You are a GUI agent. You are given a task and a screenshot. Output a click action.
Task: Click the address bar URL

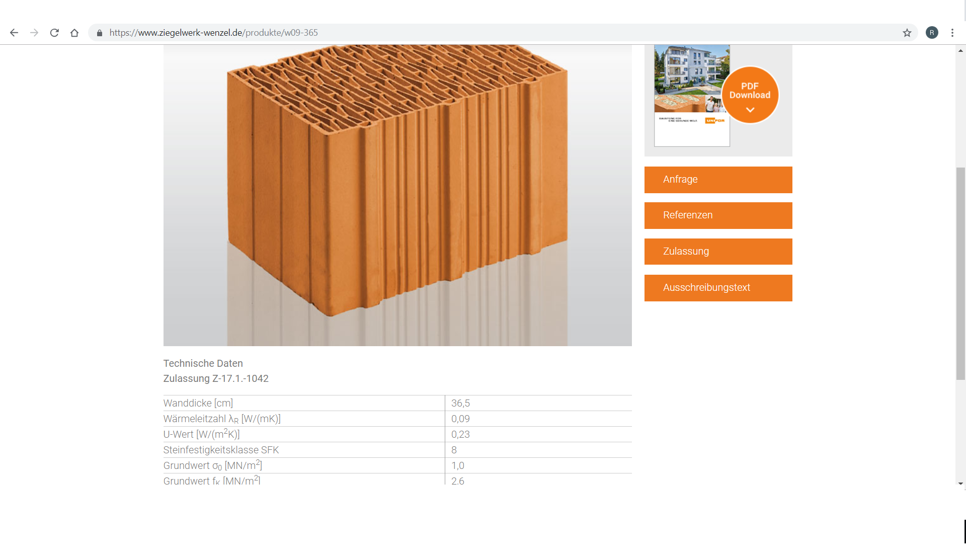pyautogui.click(x=213, y=33)
